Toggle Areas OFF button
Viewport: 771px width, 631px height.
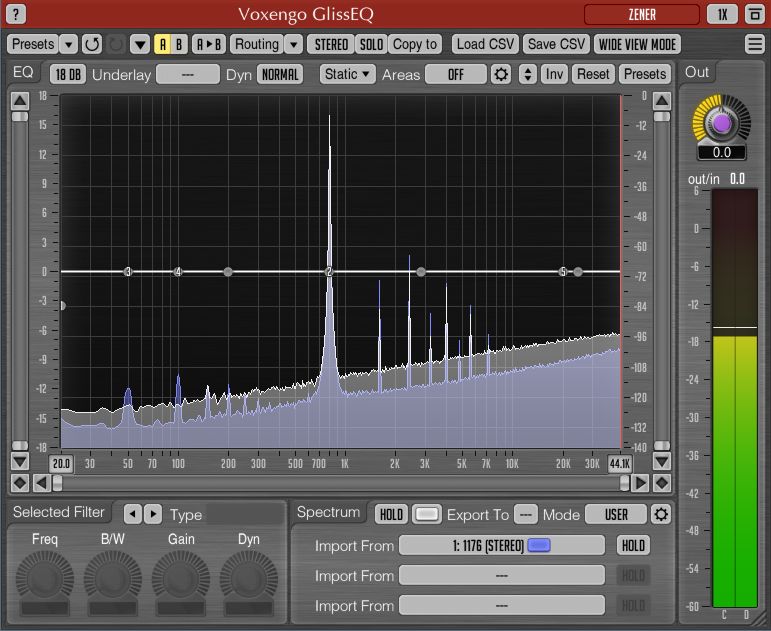(456, 75)
